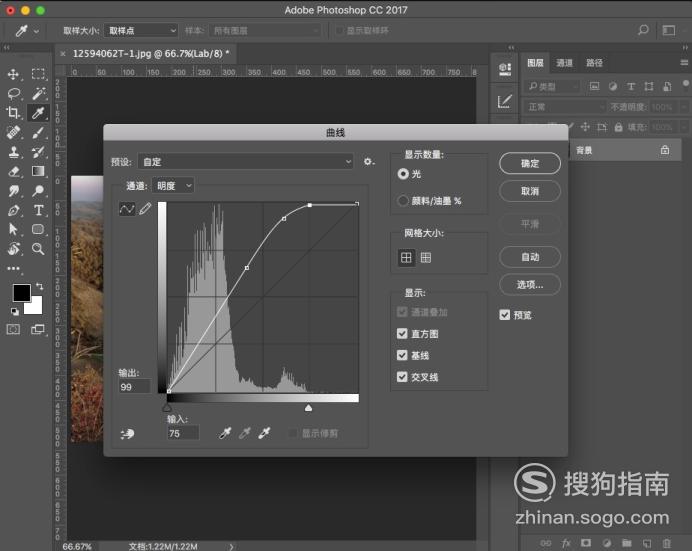Select the Smudge tool
This screenshot has width=692, height=551.
(13, 191)
